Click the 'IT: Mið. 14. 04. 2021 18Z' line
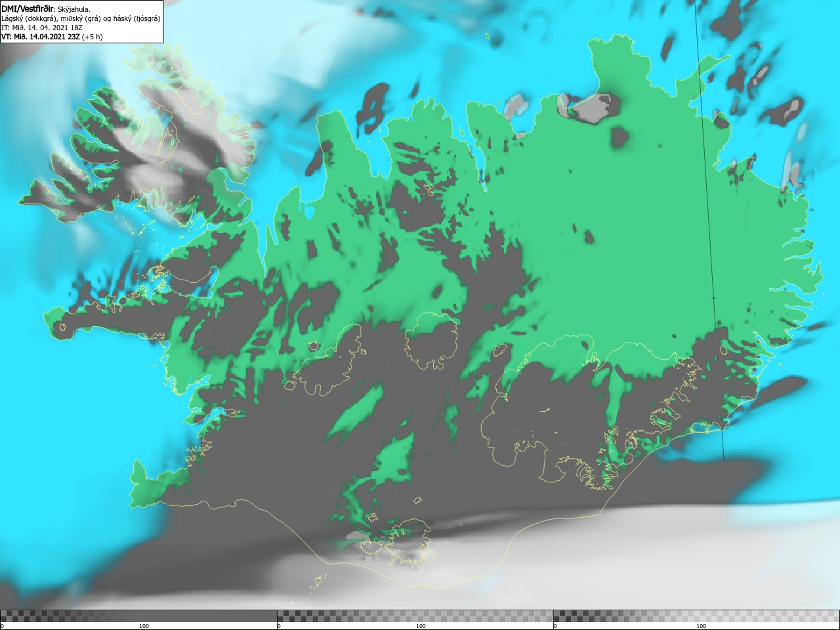 tap(42, 28)
